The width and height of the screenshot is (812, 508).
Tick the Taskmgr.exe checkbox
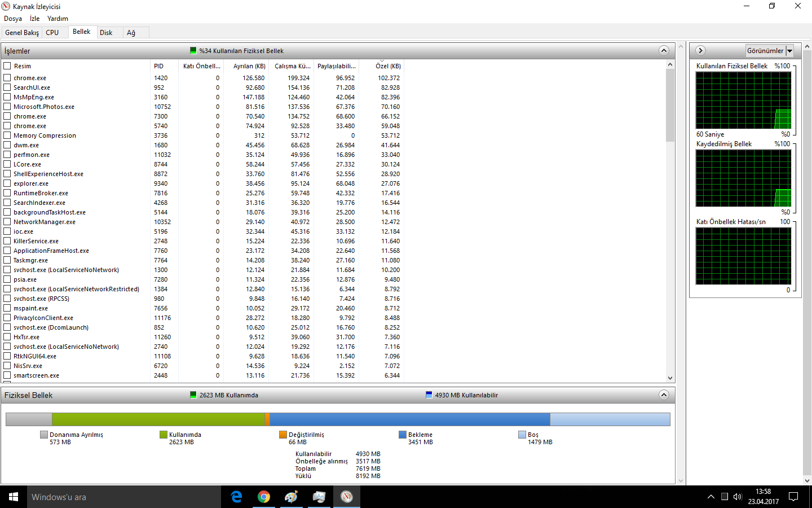pos(7,260)
